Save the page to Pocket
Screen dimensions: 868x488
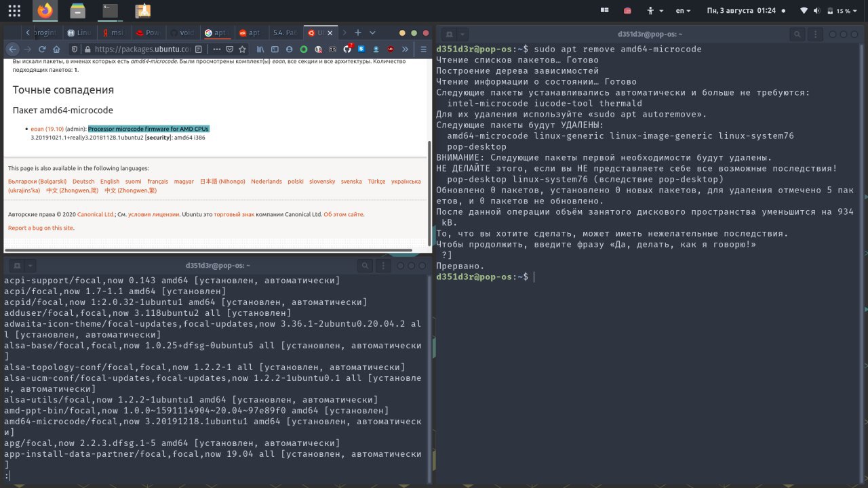pyautogui.click(x=230, y=49)
